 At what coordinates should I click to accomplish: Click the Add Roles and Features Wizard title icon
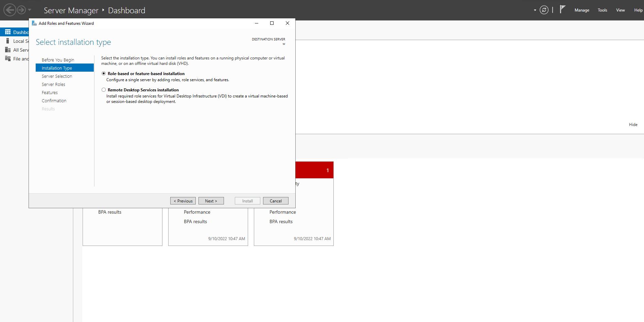[x=34, y=23]
